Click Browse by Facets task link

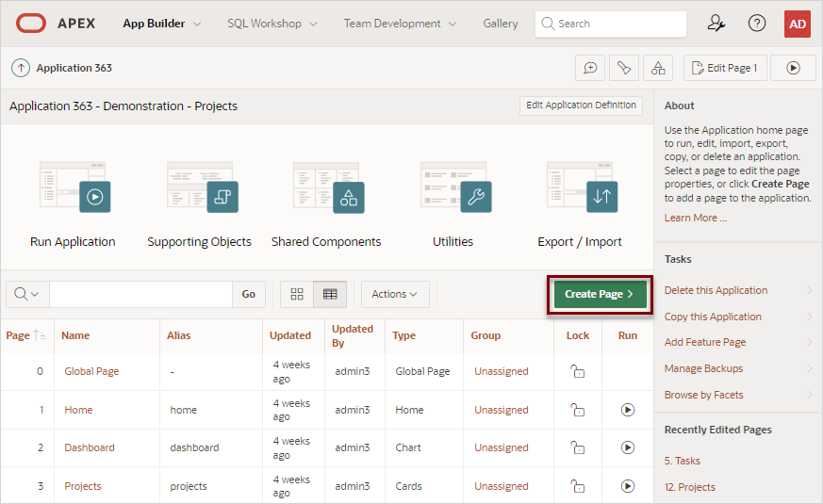704,395
